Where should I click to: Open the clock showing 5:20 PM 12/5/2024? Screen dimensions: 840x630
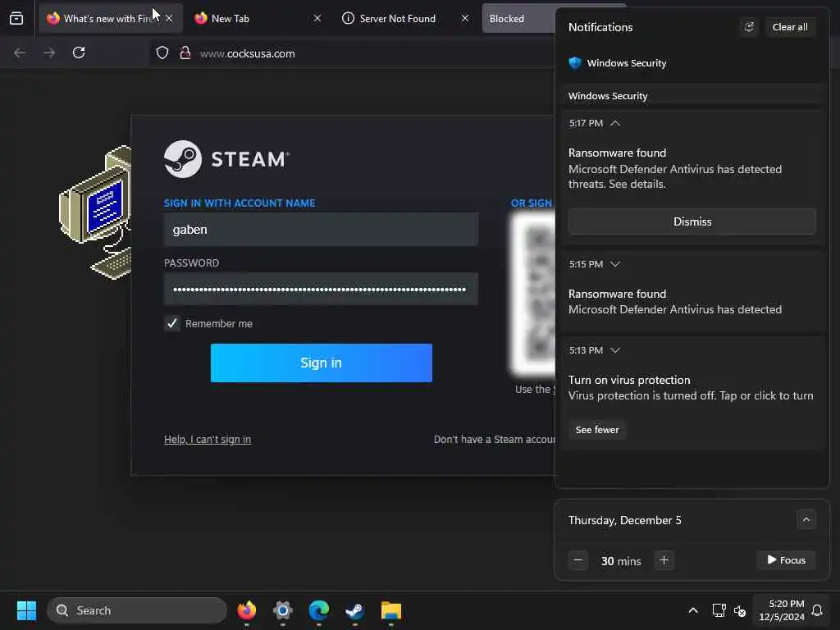coord(782,610)
